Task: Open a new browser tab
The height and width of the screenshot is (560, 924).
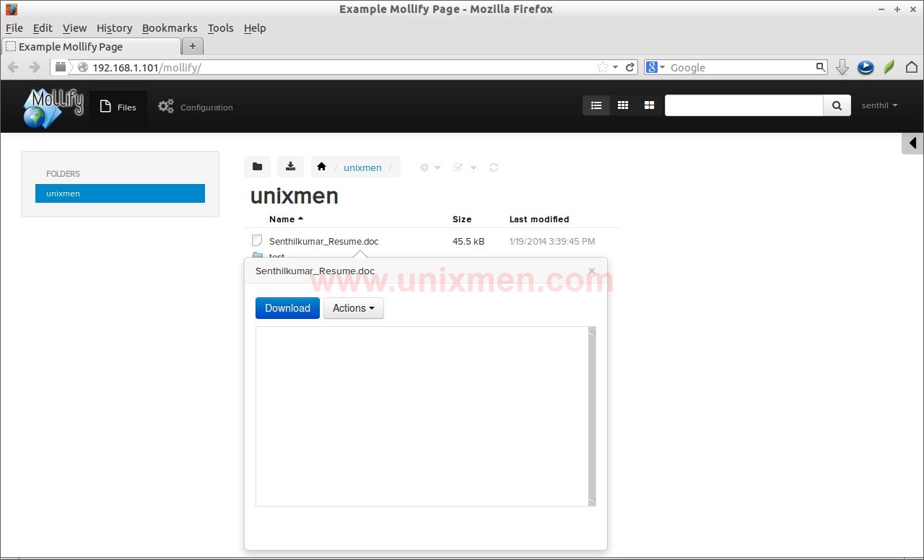Action: point(193,46)
